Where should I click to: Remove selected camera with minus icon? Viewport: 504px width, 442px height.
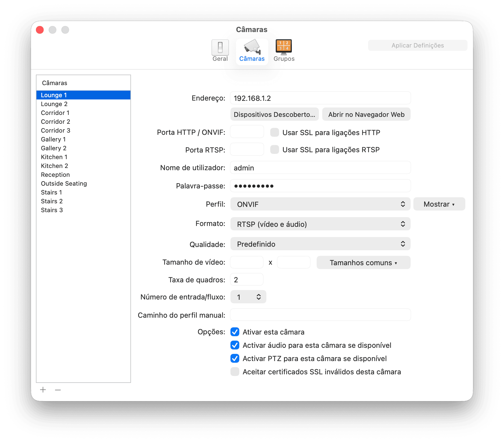coord(58,390)
